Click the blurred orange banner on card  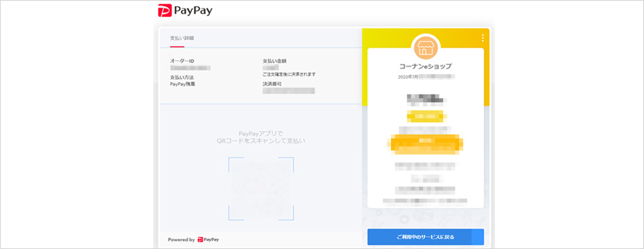click(x=426, y=144)
